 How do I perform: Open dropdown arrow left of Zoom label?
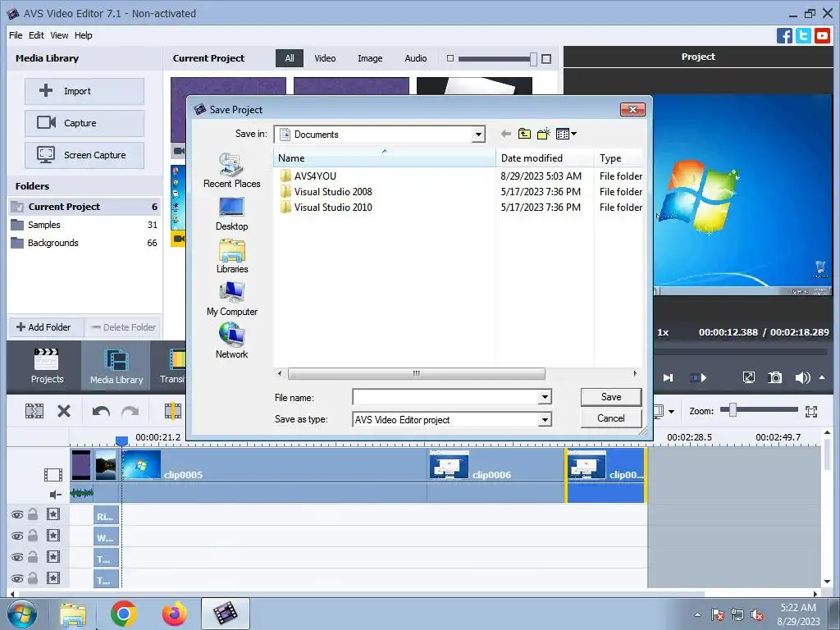671,412
